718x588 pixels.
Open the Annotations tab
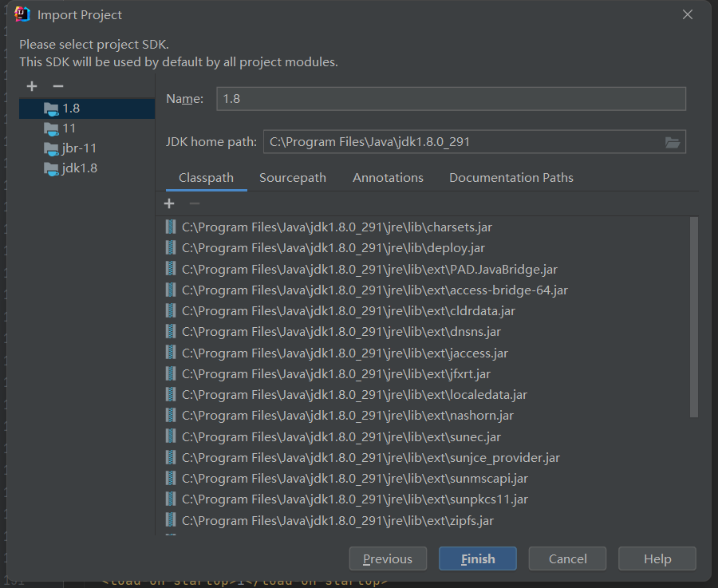[x=388, y=178]
